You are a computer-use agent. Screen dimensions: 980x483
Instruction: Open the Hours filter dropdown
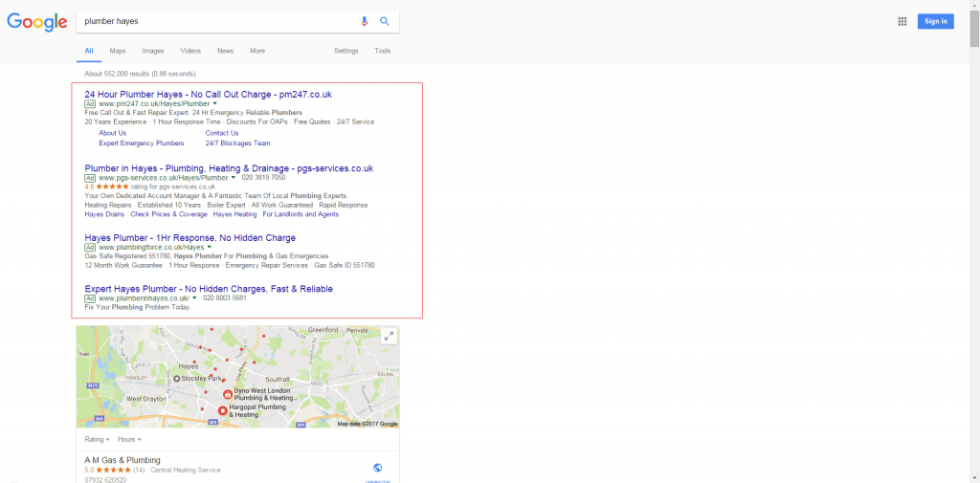pos(129,439)
